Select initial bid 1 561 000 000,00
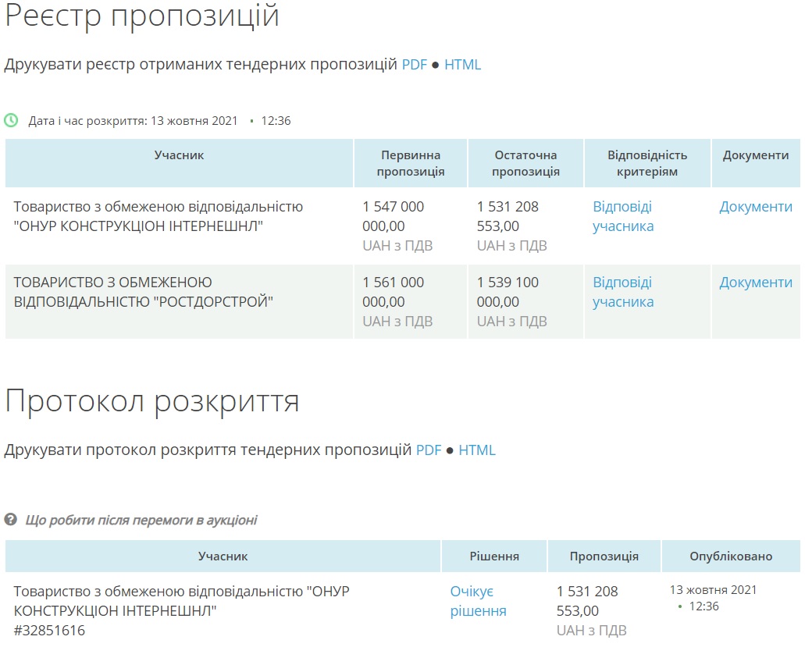The width and height of the screenshot is (805, 672). 394,292
